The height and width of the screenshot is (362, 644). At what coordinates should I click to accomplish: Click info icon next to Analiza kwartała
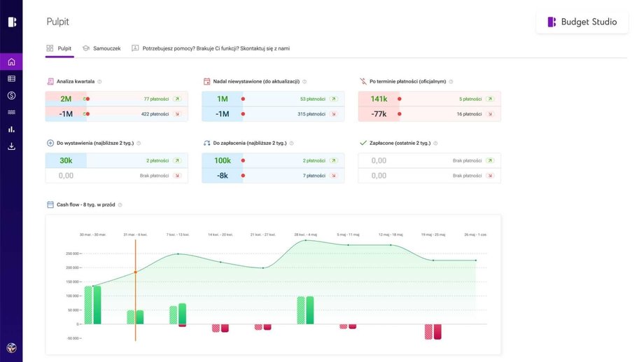pyautogui.click(x=99, y=82)
